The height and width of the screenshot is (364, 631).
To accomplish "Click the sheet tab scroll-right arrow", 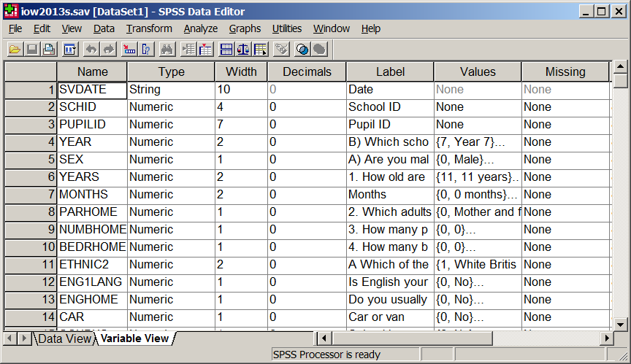I will pyautogui.click(x=24, y=338).
